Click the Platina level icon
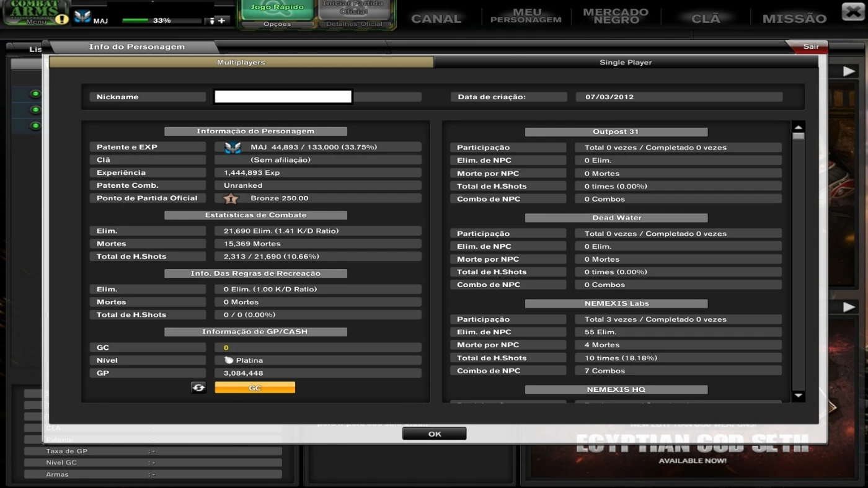 (229, 360)
